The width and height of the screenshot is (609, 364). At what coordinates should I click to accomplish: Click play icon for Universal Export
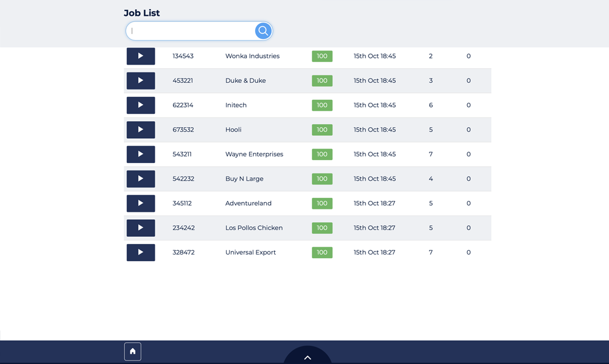(x=141, y=252)
